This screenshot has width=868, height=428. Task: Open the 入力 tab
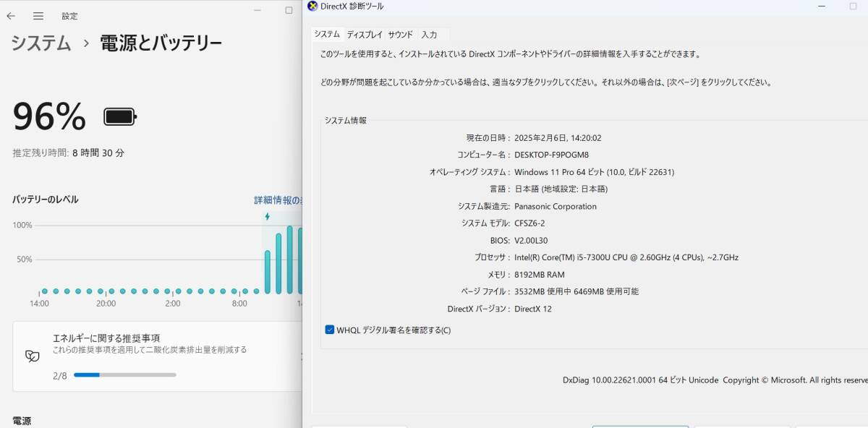click(429, 34)
